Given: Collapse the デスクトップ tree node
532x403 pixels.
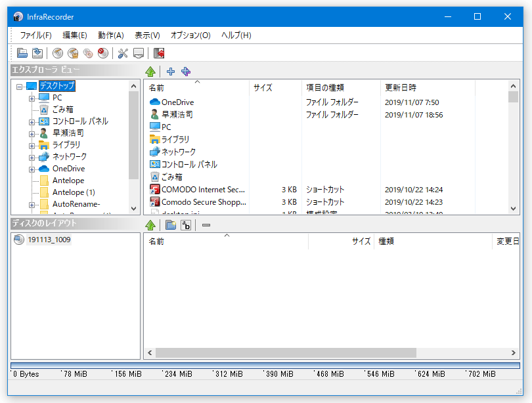Looking at the screenshot, I should pyautogui.click(x=19, y=87).
